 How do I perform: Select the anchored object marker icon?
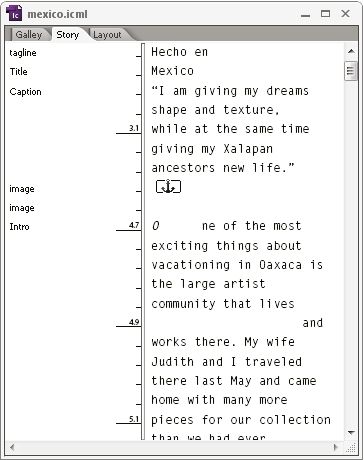[x=168, y=187]
